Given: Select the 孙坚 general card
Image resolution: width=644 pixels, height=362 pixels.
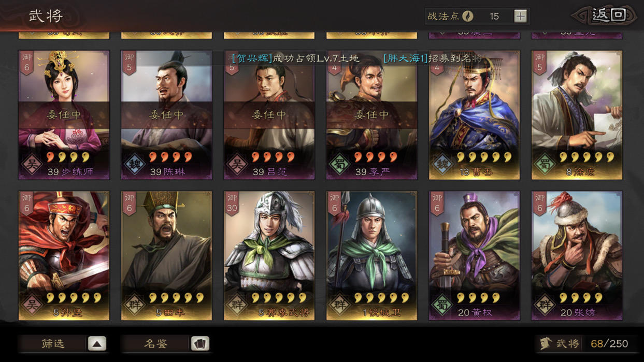Looking at the screenshot, I should [x=64, y=256].
